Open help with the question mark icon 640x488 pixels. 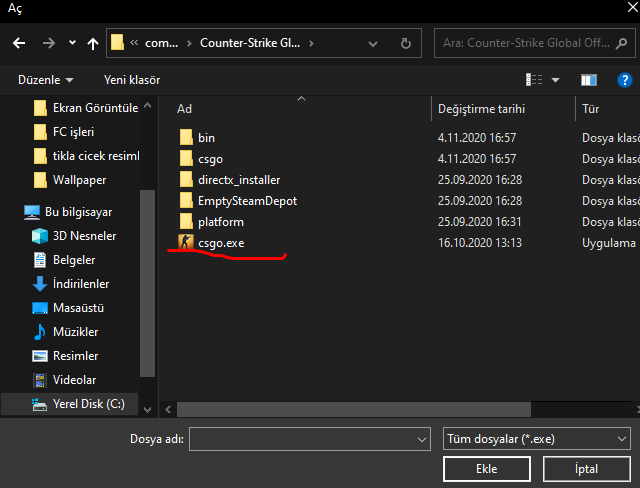pos(624,80)
